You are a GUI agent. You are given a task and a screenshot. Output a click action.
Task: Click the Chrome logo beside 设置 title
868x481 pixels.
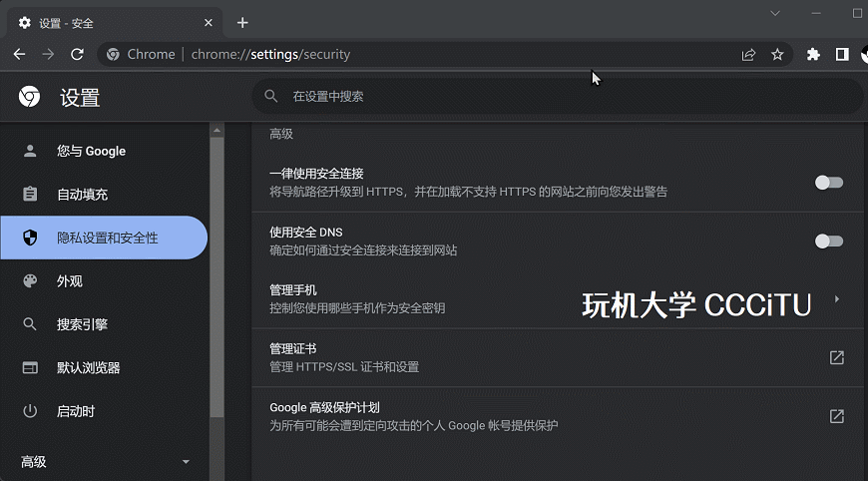click(x=29, y=97)
